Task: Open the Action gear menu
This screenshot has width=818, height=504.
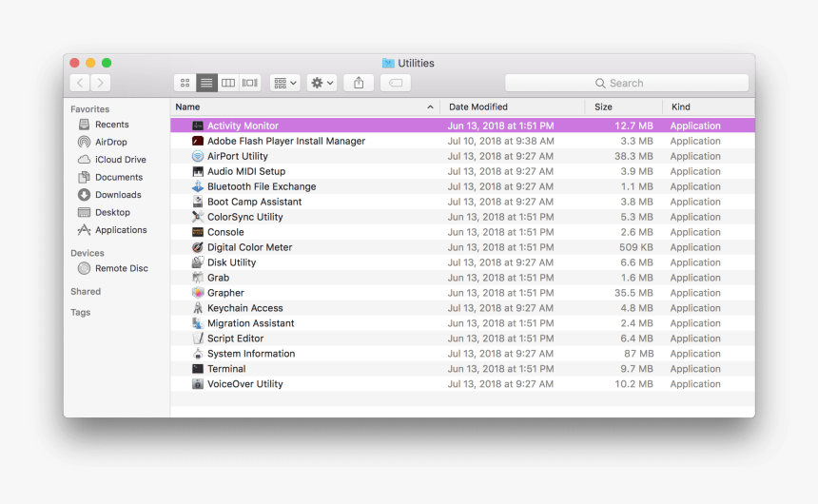Action: coord(321,83)
